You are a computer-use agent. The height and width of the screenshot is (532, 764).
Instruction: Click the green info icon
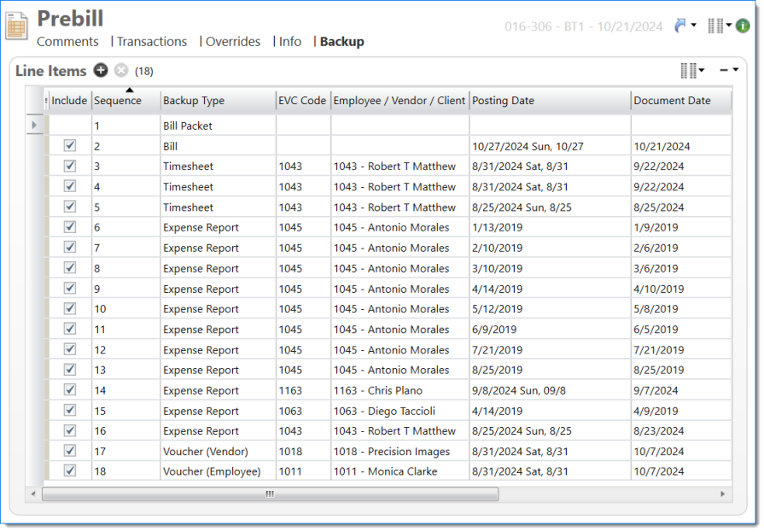742,26
